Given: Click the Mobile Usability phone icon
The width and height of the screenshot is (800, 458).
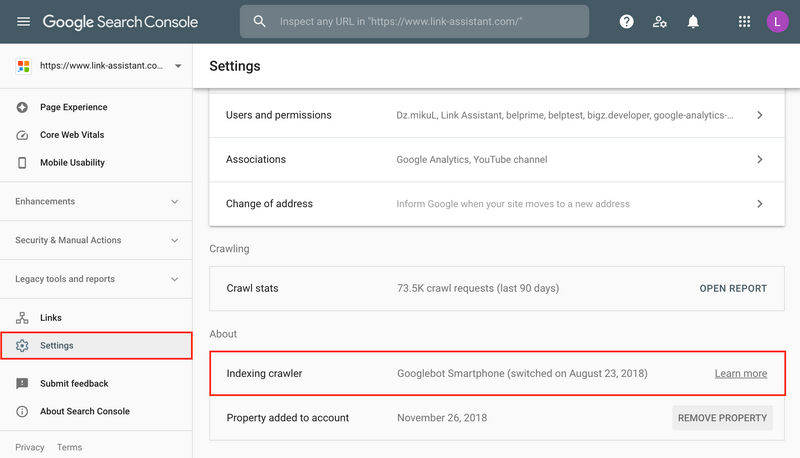Looking at the screenshot, I should click(x=22, y=163).
